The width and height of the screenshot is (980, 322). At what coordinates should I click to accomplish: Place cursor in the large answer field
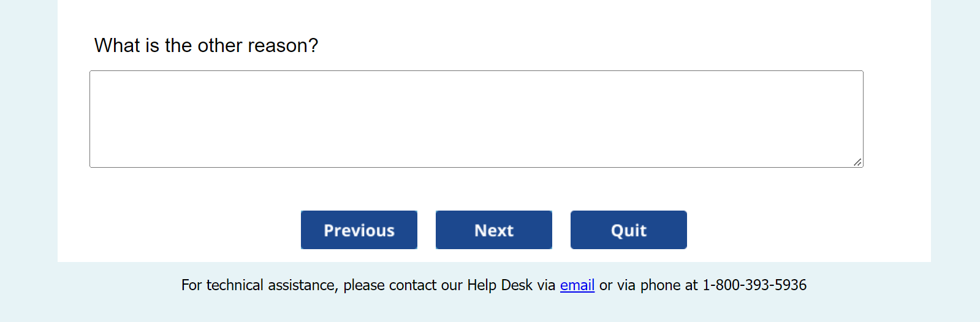(x=476, y=119)
